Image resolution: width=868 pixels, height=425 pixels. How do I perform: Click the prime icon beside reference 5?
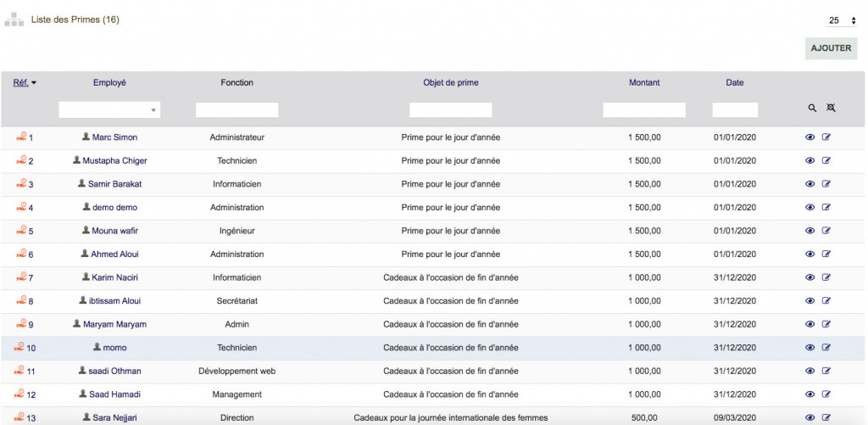click(21, 231)
